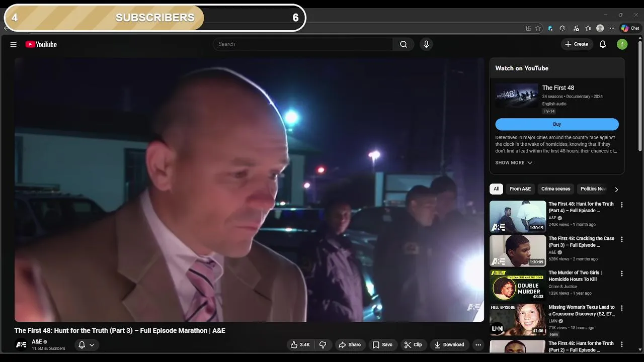Show next filter chips with right arrow

[616, 190]
